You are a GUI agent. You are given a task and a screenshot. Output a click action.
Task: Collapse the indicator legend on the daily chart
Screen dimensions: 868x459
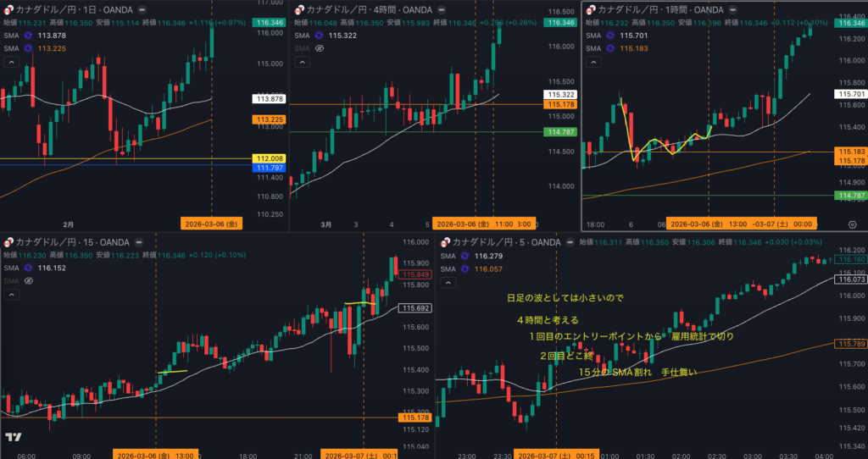pos(11,64)
